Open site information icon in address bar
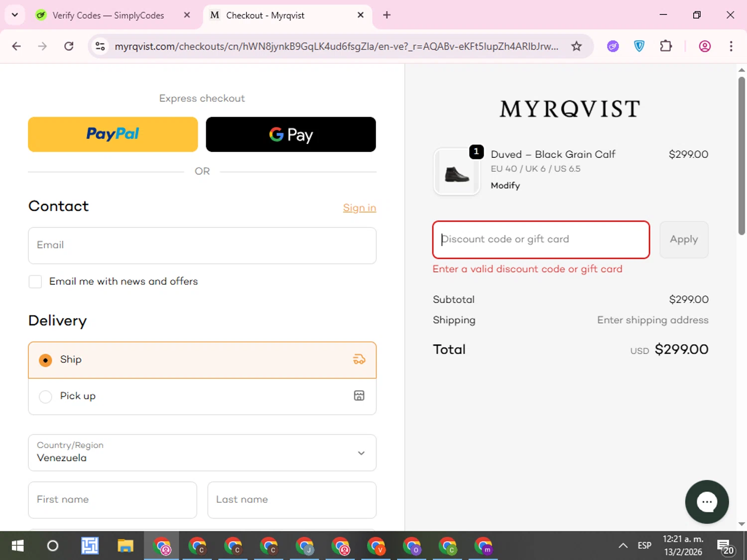747x560 pixels. tap(100, 46)
